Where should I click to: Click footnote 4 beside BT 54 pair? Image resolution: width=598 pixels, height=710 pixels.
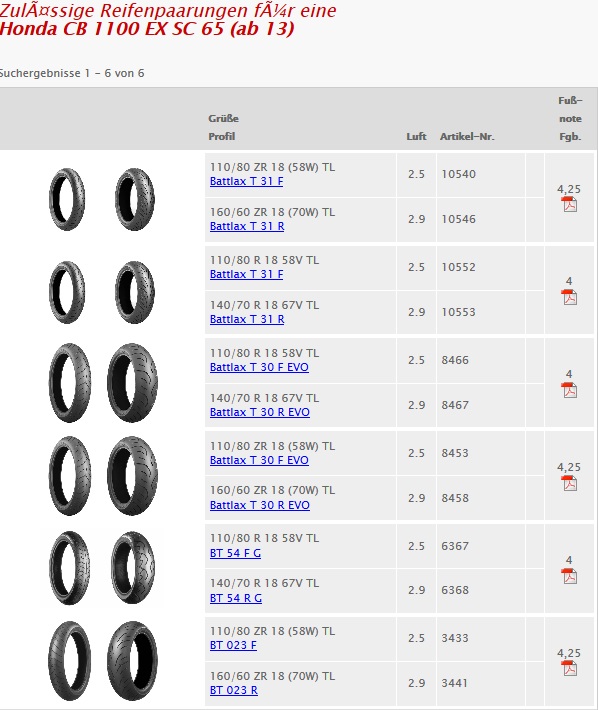[569, 560]
